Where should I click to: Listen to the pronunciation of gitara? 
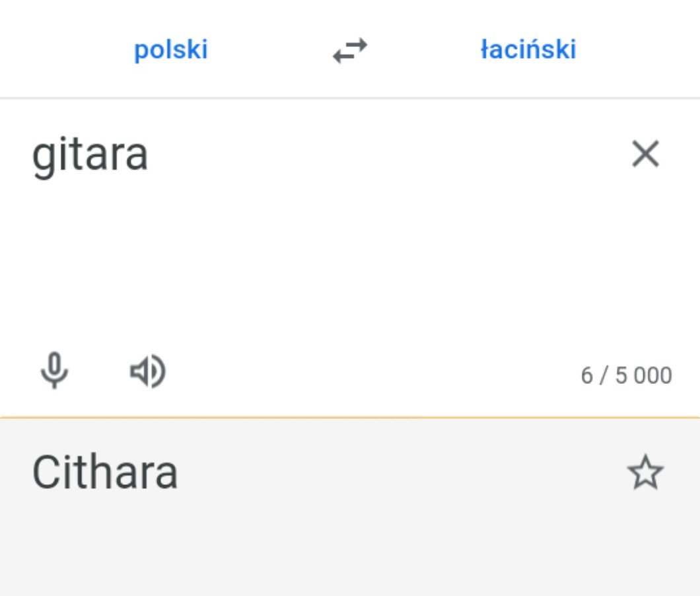click(147, 371)
